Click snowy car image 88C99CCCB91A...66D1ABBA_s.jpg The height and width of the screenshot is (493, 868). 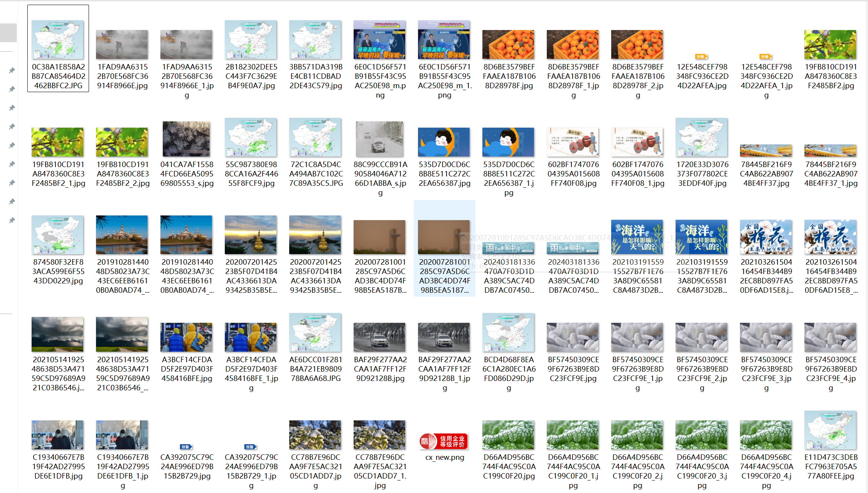[x=380, y=139]
